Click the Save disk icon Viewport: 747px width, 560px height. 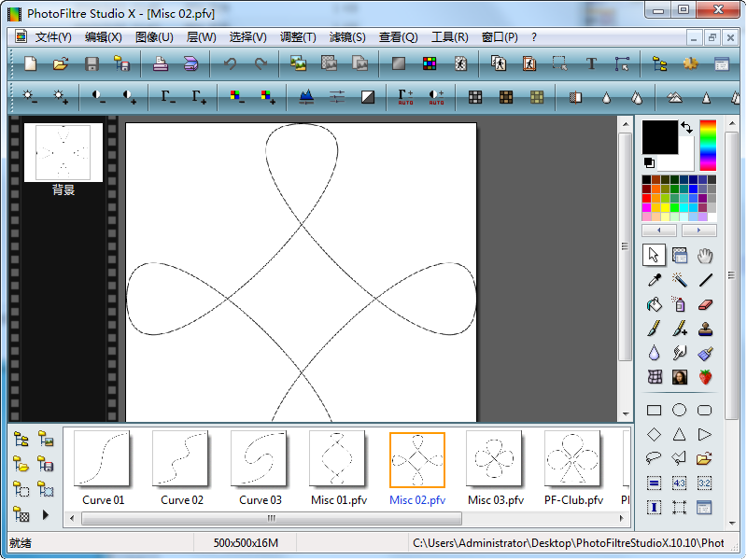pos(92,63)
